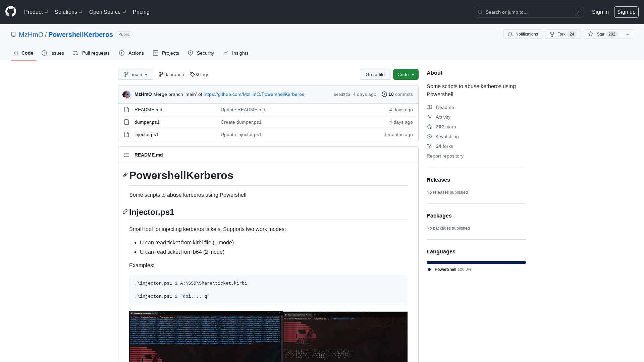Click the book icon next to Readme
The height and width of the screenshot is (362, 644).
429,107
